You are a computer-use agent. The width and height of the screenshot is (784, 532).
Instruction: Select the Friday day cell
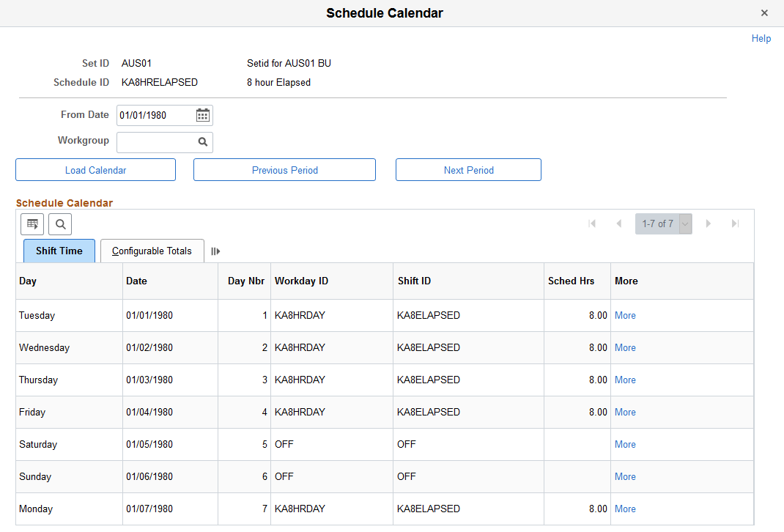(69, 412)
